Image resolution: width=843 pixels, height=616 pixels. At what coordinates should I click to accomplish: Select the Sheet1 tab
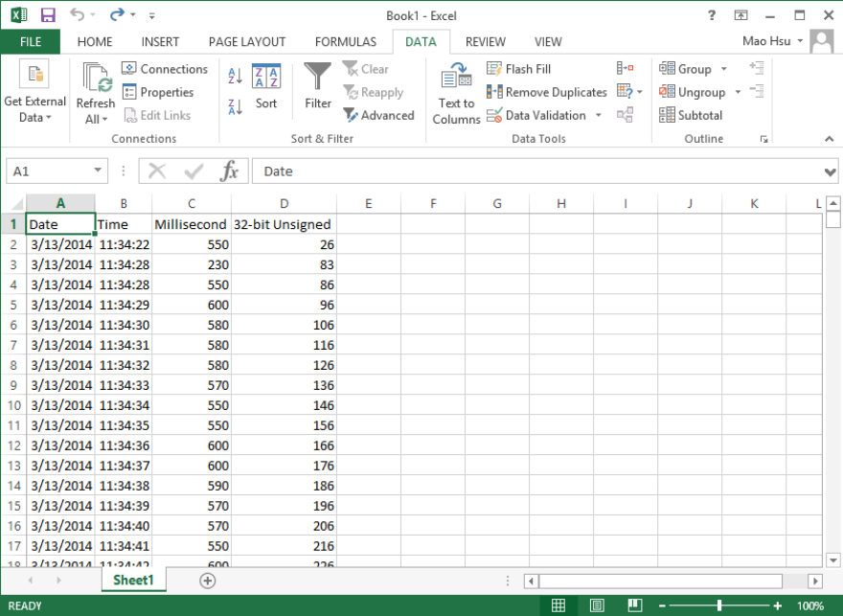[x=133, y=580]
